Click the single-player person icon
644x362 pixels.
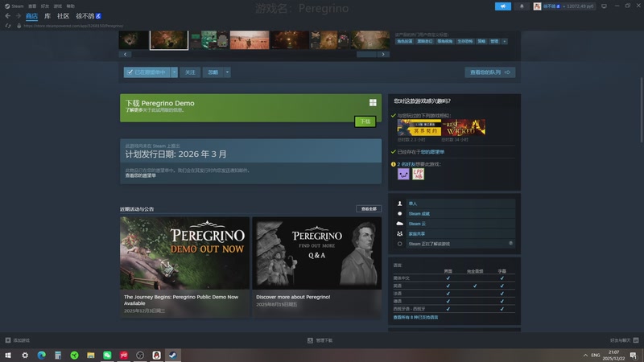point(399,204)
